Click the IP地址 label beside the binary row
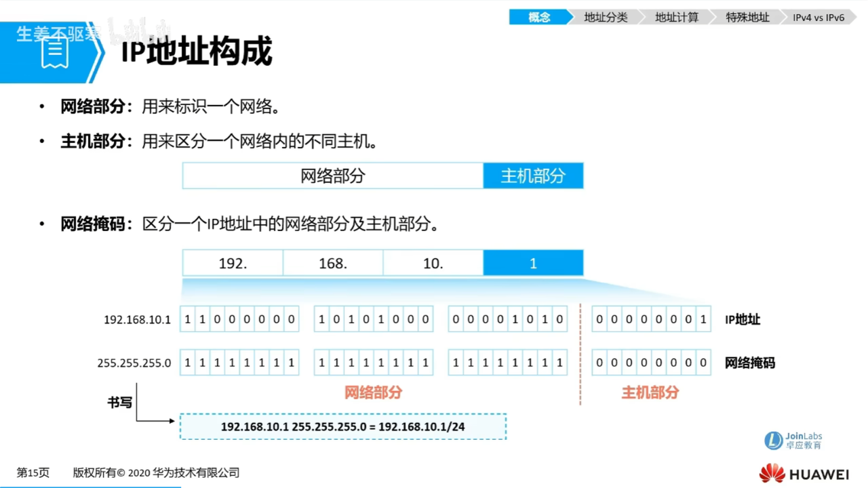 click(743, 319)
